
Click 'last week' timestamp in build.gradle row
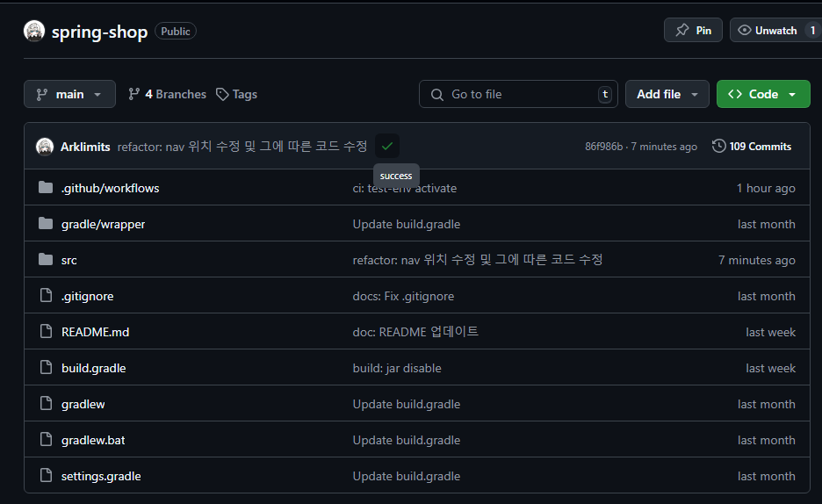click(x=771, y=368)
